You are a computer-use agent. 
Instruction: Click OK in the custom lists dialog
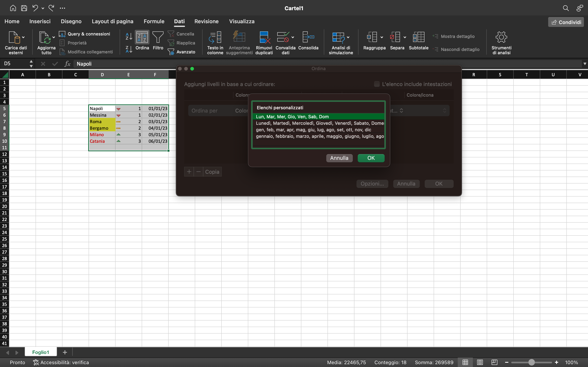click(371, 158)
